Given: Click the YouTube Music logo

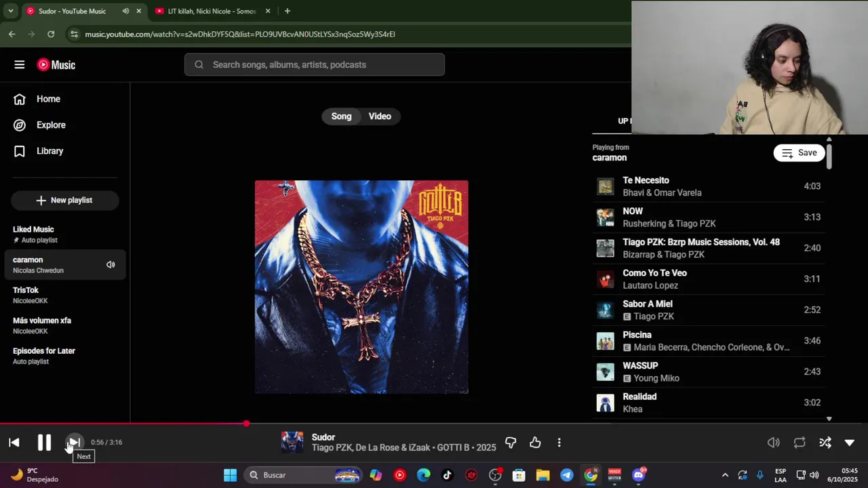Looking at the screenshot, I should (56, 64).
